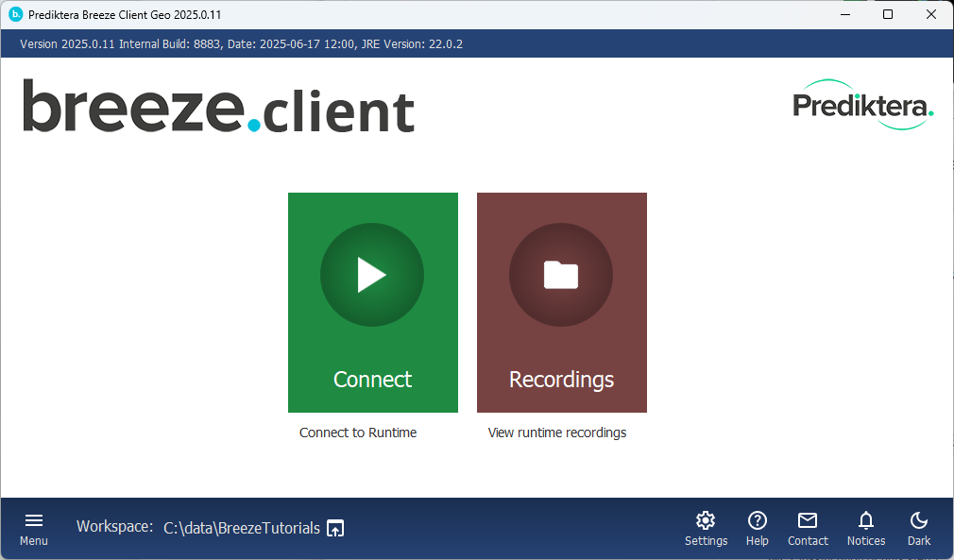
Task: Click the "View runtime recordings" caption
Action: click(x=556, y=433)
